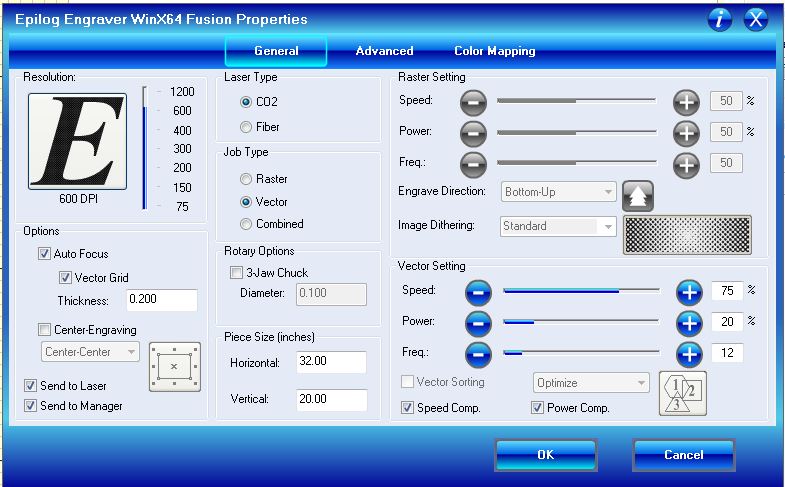The image size is (785, 487).
Task: Click the image dithering preview pattern
Action: (x=687, y=235)
